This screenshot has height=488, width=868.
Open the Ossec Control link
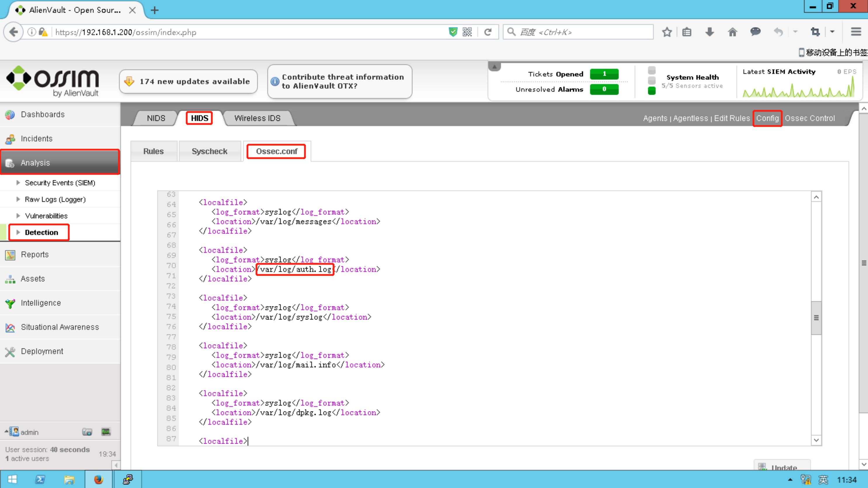tap(810, 118)
